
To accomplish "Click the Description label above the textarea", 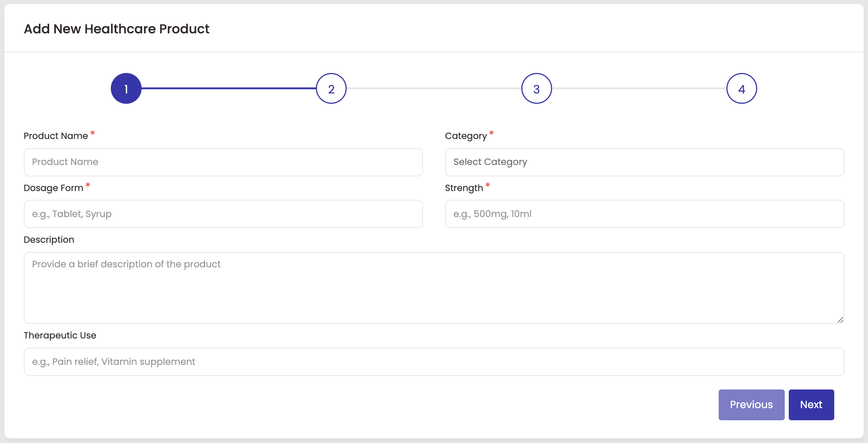I will pyautogui.click(x=49, y=240).
